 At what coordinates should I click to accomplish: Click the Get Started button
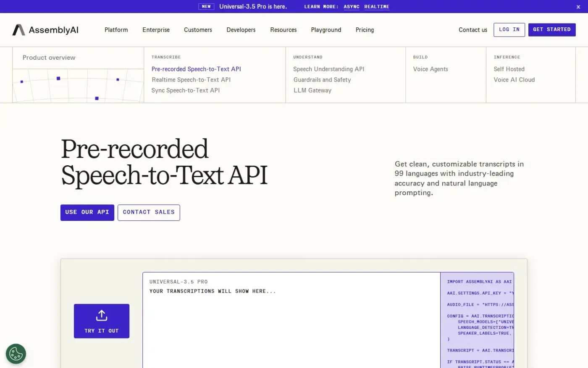click(x=552, y=30)
